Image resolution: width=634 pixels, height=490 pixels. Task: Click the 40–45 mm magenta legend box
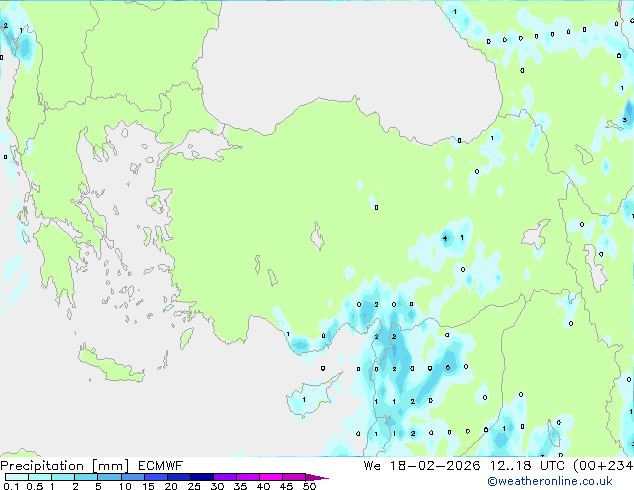point(271,477)
